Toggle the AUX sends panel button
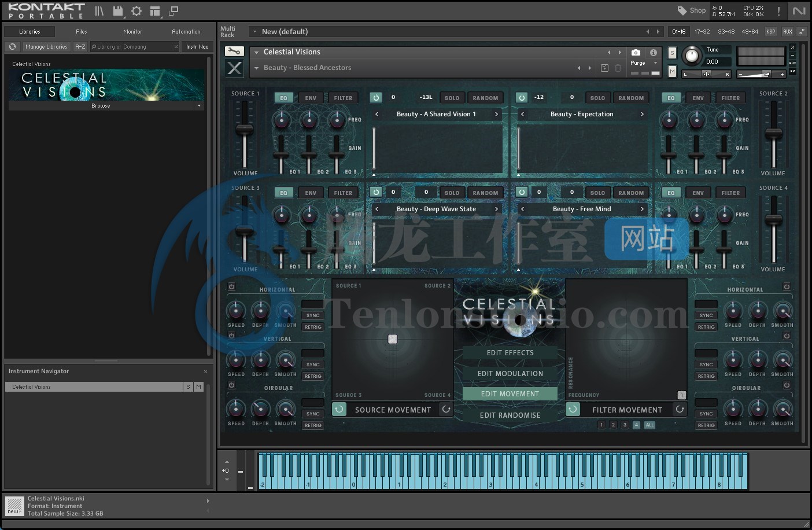812x530 pixels. 788,31
